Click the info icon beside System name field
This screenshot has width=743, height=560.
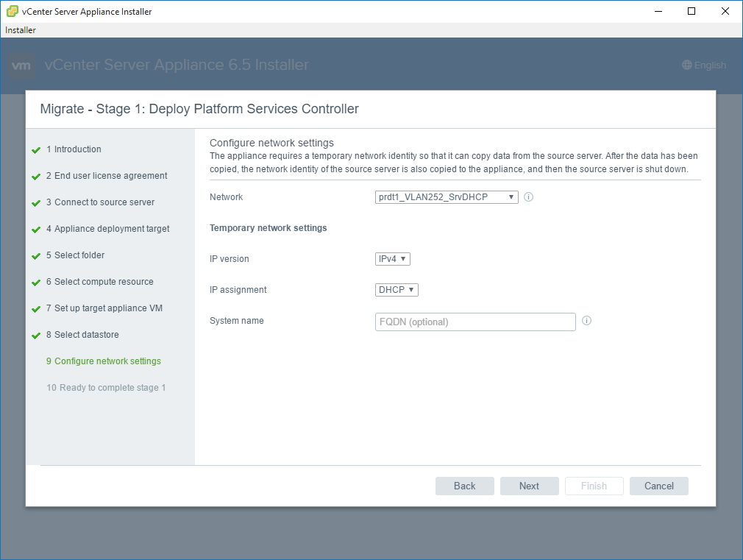pyautogui.click(x=586, y=321)
